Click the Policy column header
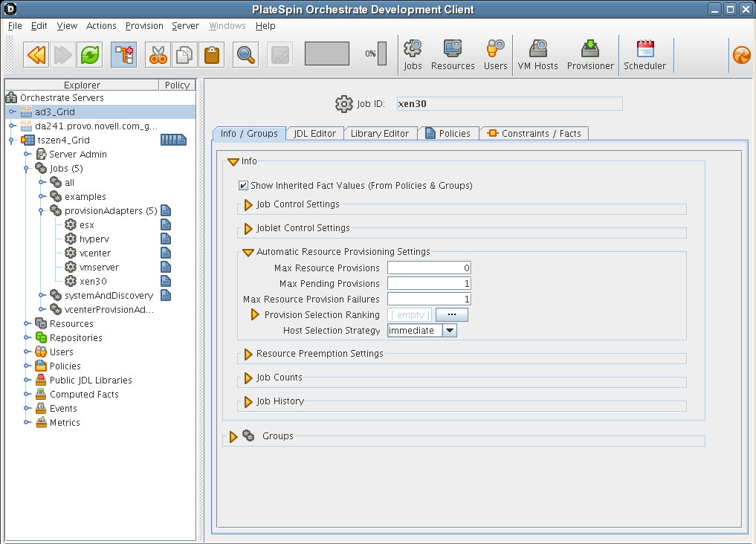Viewport: 756px width, 544px height. point(177,85)
